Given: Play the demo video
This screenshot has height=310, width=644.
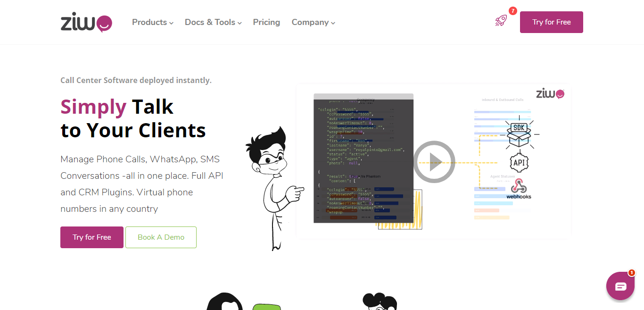Looking at the screenshot, I should coord(434,162).
